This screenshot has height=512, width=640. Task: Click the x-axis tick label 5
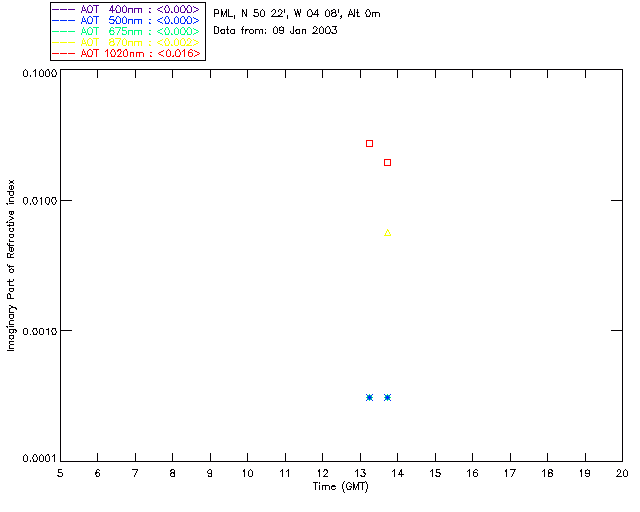point(60,473)
